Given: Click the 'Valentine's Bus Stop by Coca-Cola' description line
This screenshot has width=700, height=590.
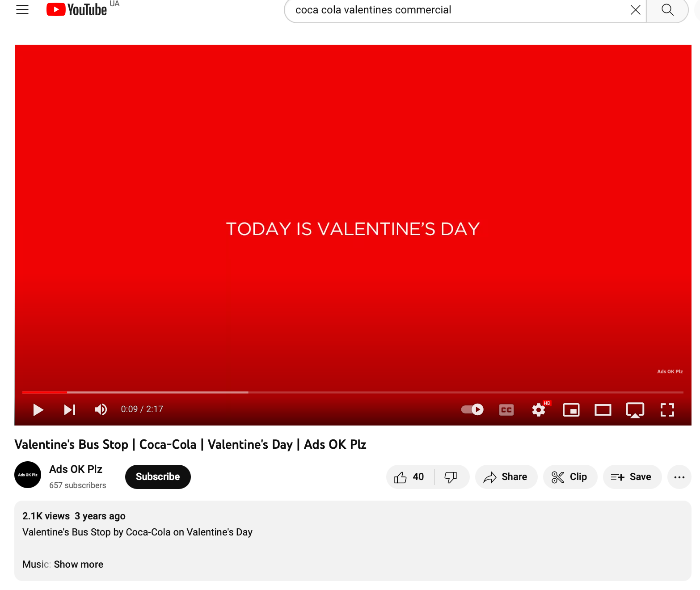Looking at the screenshot, I should click(x=137, y=532).
